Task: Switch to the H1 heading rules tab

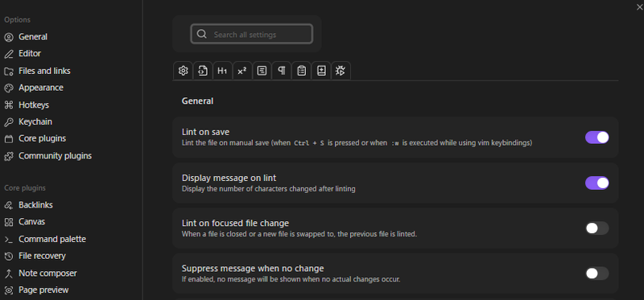Action: (222, 71)
